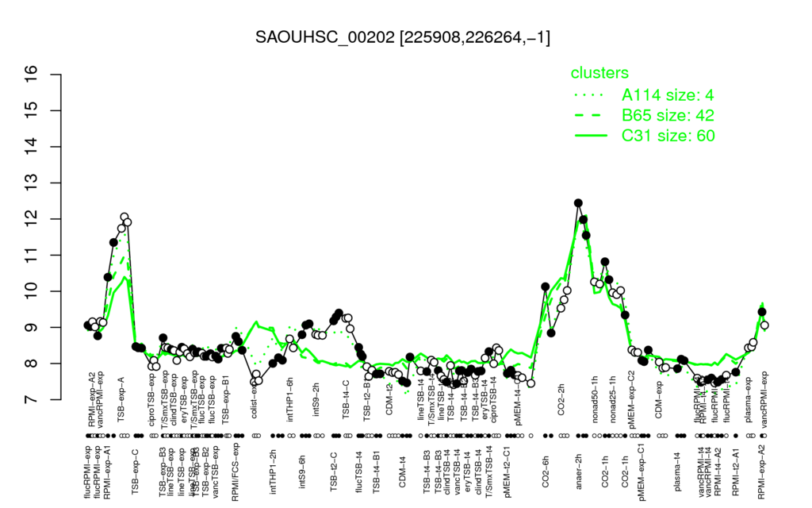Click y-axis tick label 12
812x508 pixels.
(x=32, y=219)
